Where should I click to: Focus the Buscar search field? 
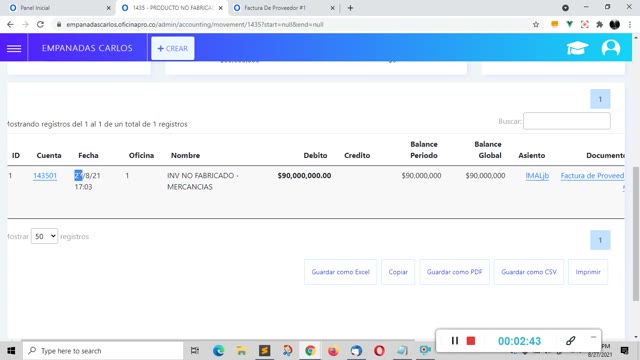tap(567, 121)
